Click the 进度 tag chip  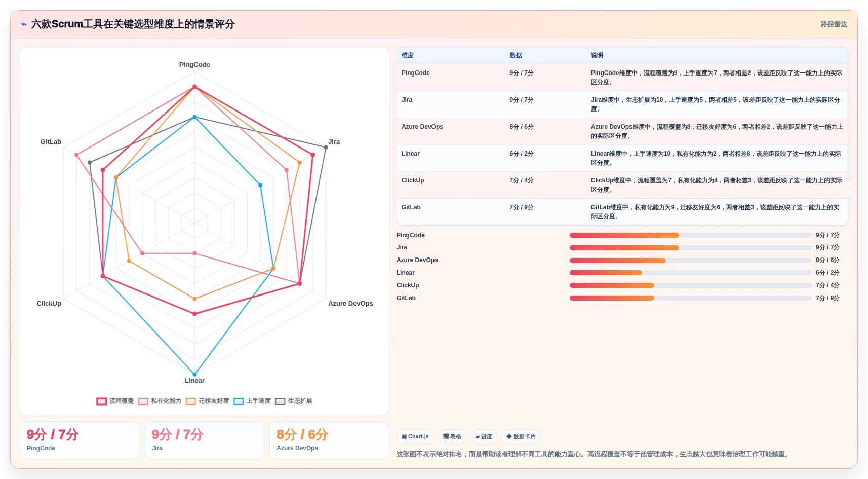(484, 436)
